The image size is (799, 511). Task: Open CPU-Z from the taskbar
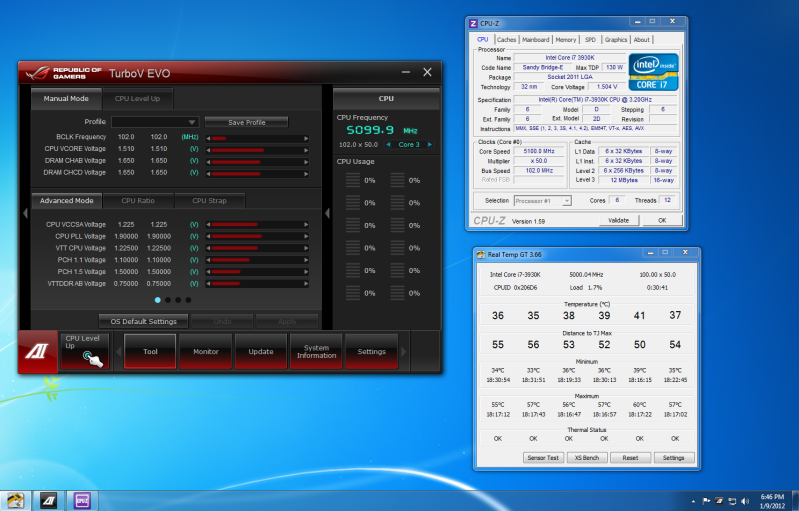pos(82,501)
